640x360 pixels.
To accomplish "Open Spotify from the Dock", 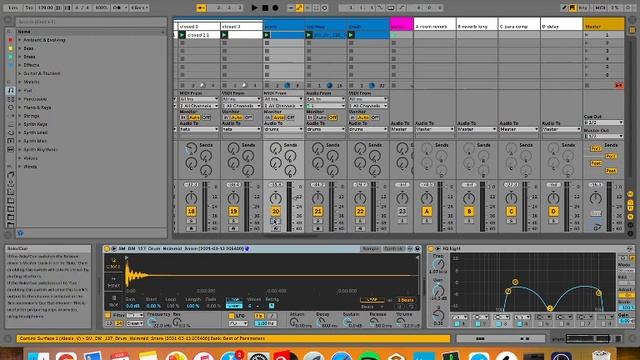I will (368, 357).
